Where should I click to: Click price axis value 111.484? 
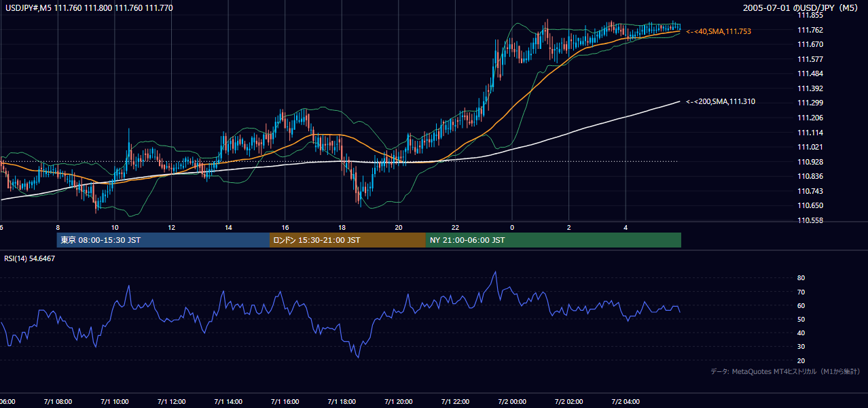[810, 73]
